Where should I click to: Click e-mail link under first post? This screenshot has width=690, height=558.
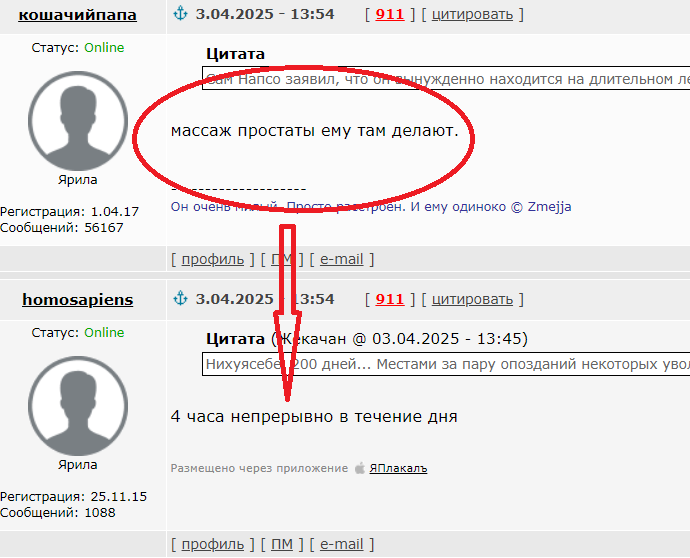pos(341,259)
